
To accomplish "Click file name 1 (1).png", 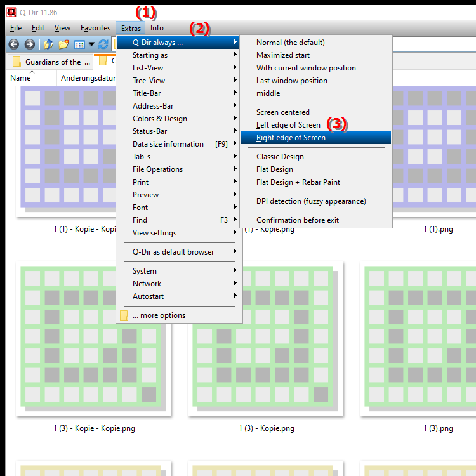I will pyautogui.click(x=438, y=229).
